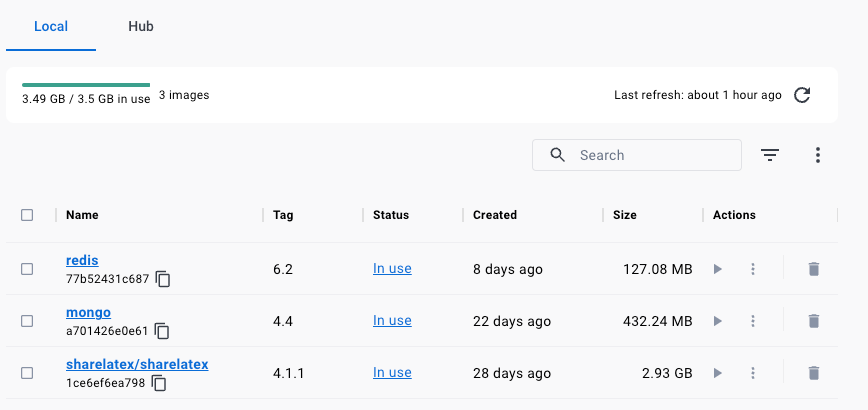The width and height of the screenshot is (868, 410).
Task: Run the redis image
Action: [x=717, y=269]
